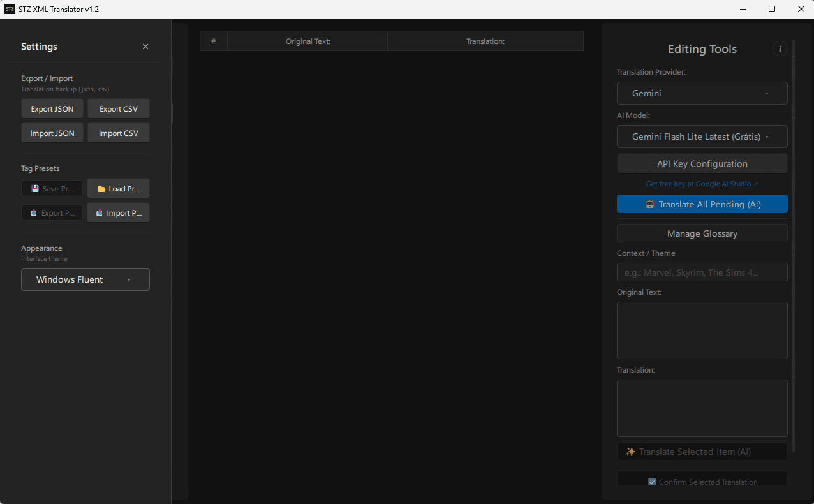Click the Context / Theme label

click(x=646, y=253)
